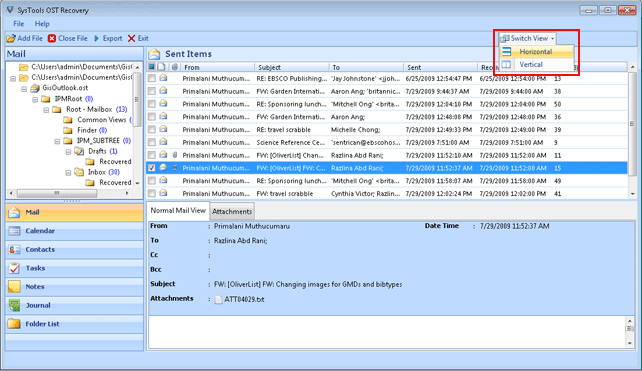Check the RE: travel scrabble email checkbox
The width and height of the screenshot is (642, 371).
pos(152,129)
